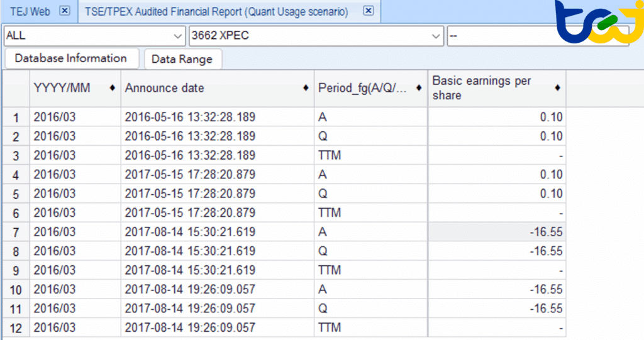Click Basic earnings per share sort icon

(557, 88)
